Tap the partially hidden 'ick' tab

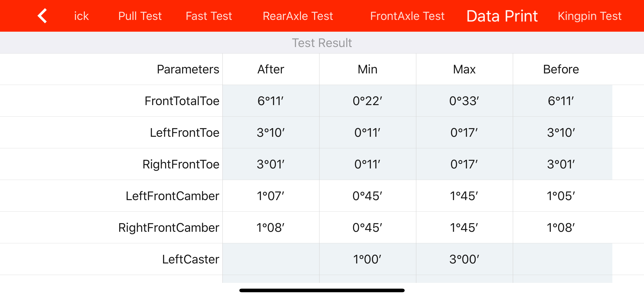81,16
